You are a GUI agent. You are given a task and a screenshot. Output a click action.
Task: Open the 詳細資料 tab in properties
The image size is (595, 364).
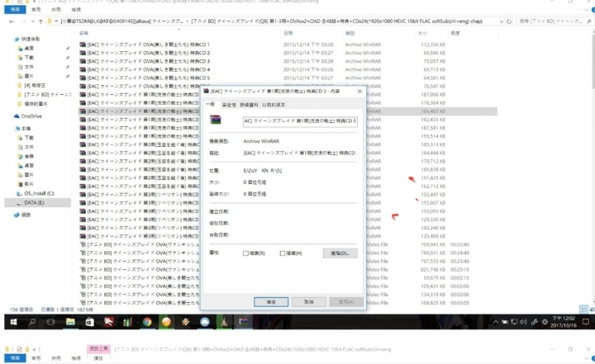[249, 105]
